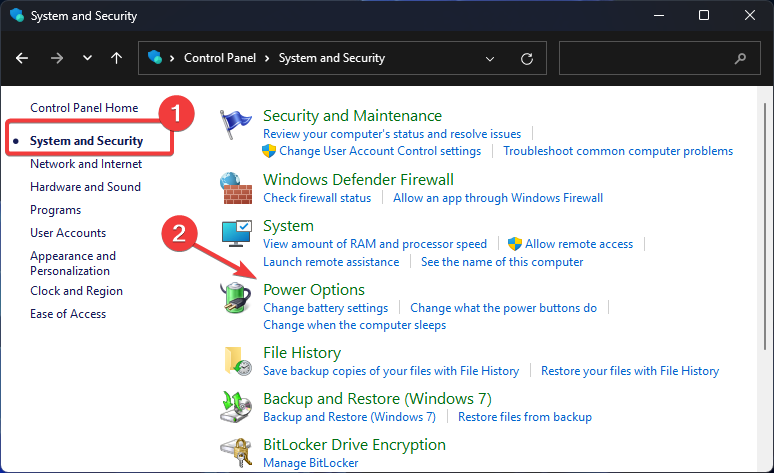Click the BitLocker Drive Encryption lock icon
Screen dimensions: 774x473
point(236,452)
